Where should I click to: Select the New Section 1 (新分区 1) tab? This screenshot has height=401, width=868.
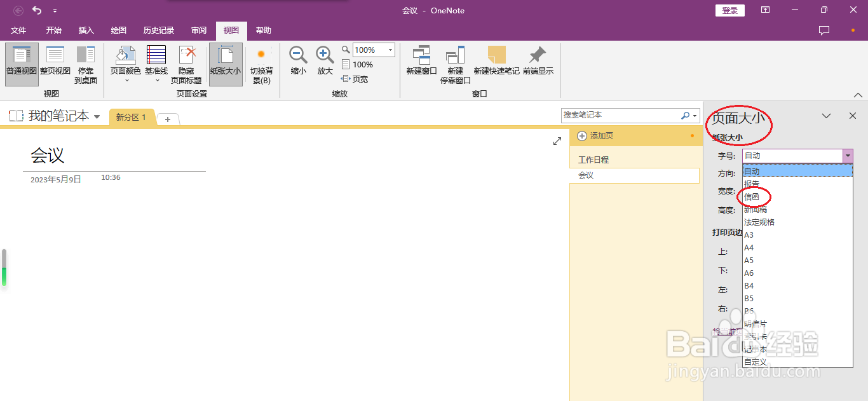click(x=132, y=118)
